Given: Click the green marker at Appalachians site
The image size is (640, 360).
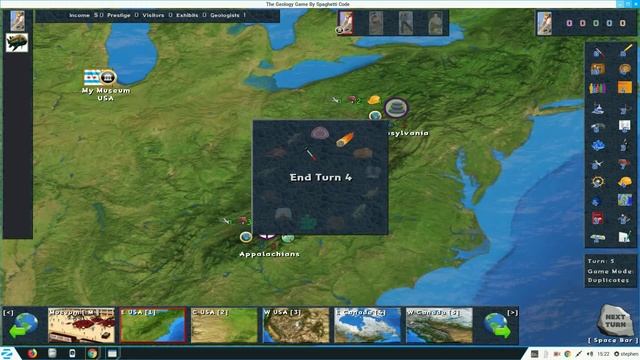Looking at the screenshot, I should click(288, 238).
